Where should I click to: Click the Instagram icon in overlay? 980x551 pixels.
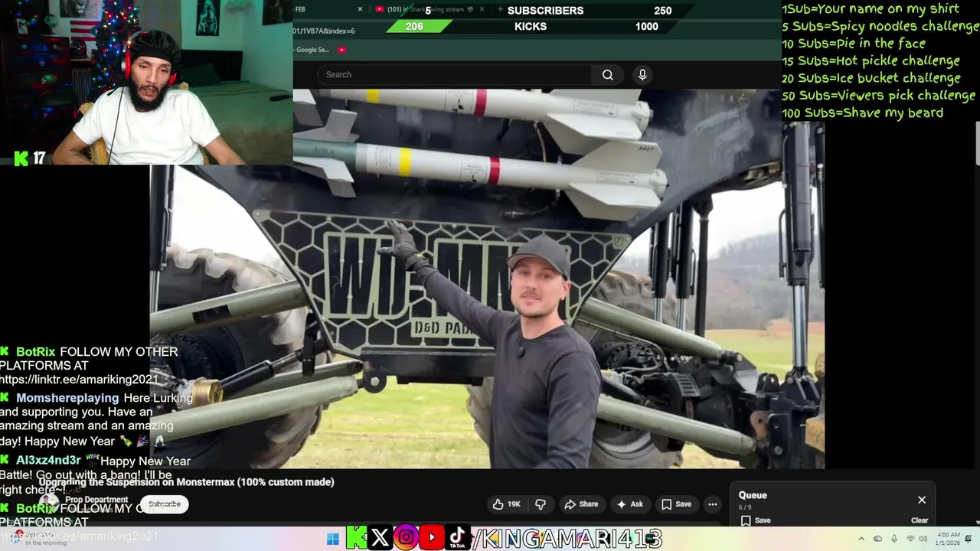pos(406,538)
